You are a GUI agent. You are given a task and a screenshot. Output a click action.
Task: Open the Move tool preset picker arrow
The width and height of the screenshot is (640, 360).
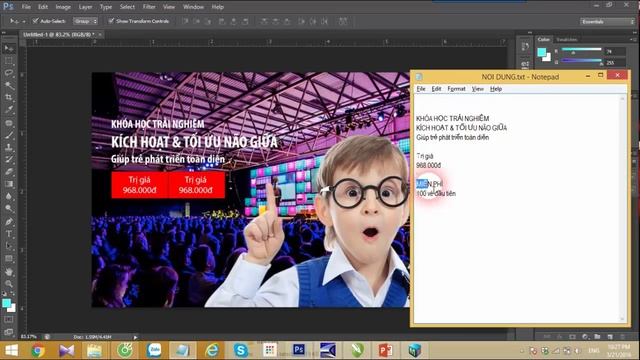point(24,21)
